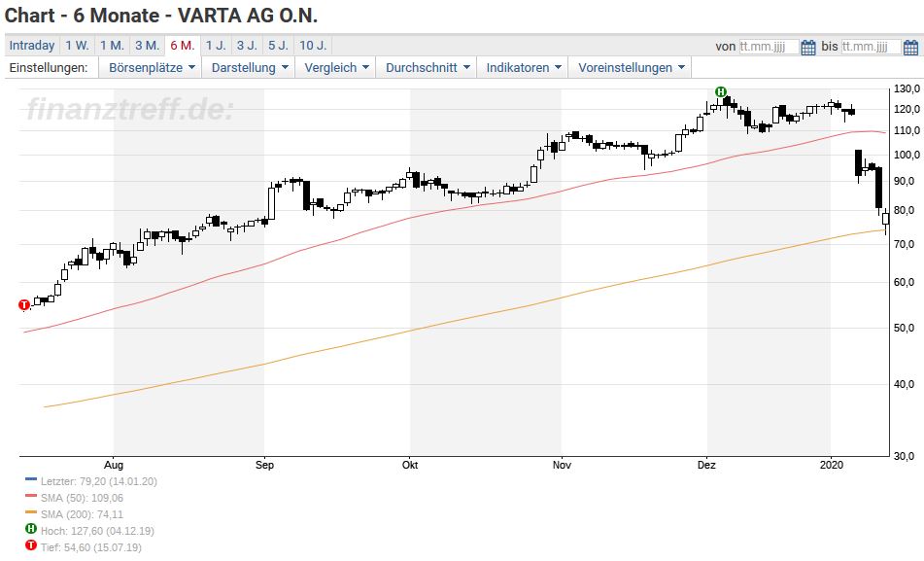Click the 'Okt' x-axis month label

coord(410,465)
